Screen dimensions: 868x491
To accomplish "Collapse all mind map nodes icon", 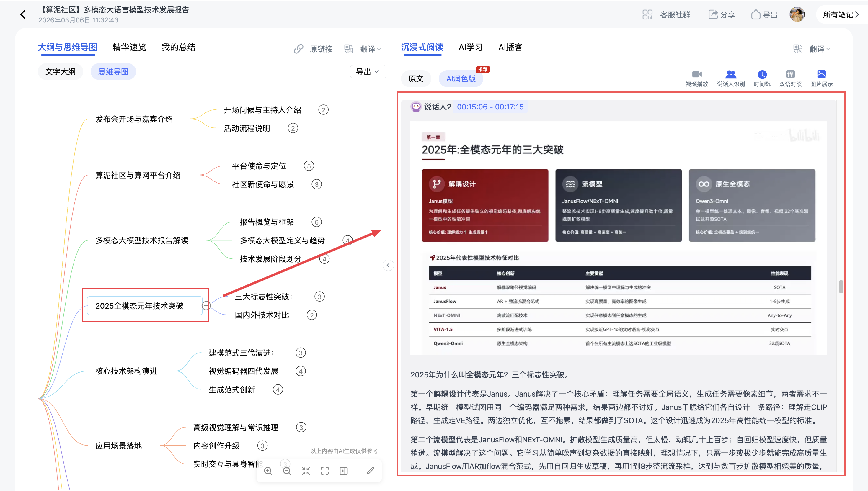I will click(x=306, y=471).
